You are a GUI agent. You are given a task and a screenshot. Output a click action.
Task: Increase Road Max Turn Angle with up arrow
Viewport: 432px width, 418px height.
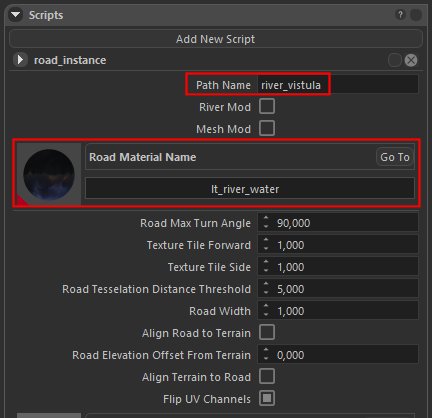pos(266,218)
